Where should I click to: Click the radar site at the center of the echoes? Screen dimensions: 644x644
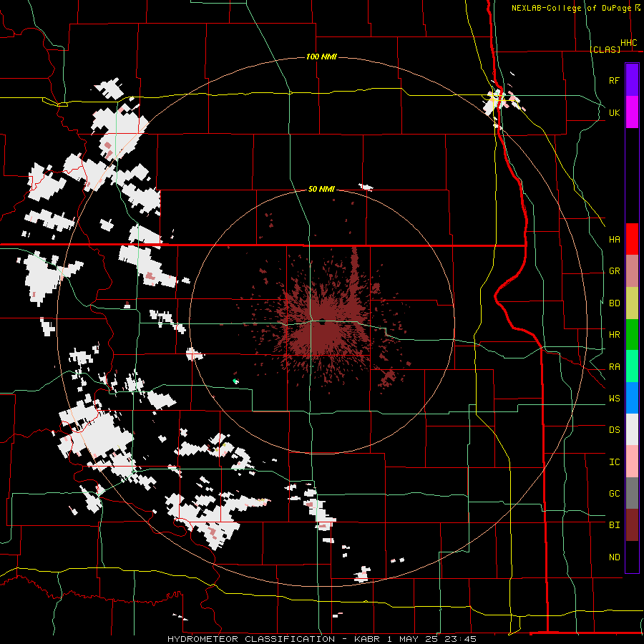point(323,321)
